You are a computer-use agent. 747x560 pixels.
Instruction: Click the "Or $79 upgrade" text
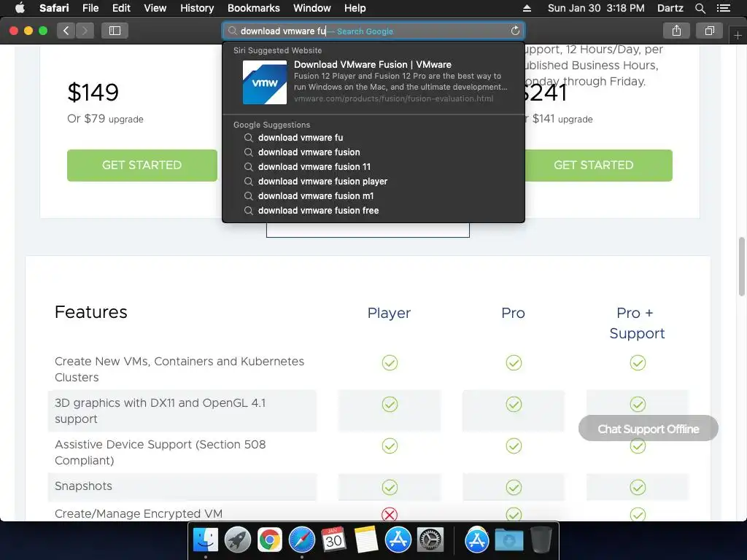point(105,119)
